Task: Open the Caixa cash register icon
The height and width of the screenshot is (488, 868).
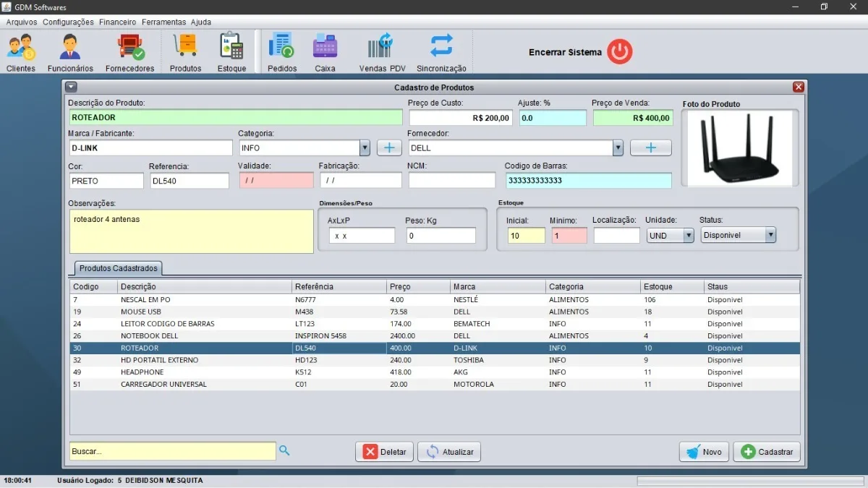Action: pos(325,46)
